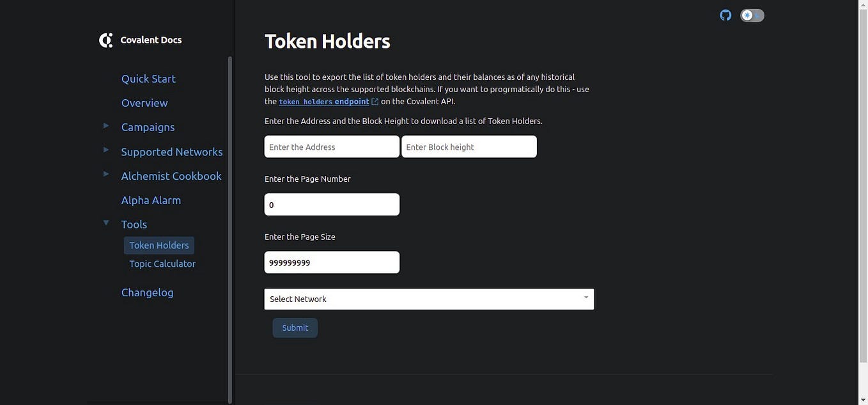Open Quick Start page

pos(148,79)
